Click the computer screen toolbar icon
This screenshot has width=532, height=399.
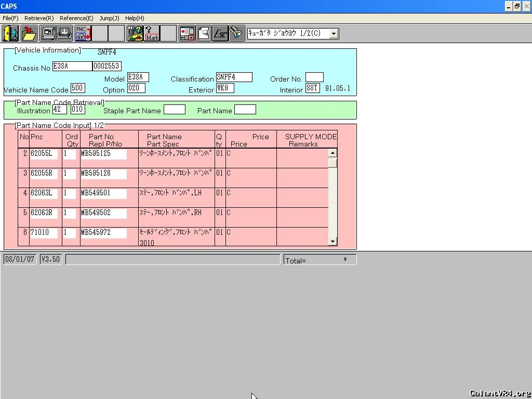click(x=48, y=33)
